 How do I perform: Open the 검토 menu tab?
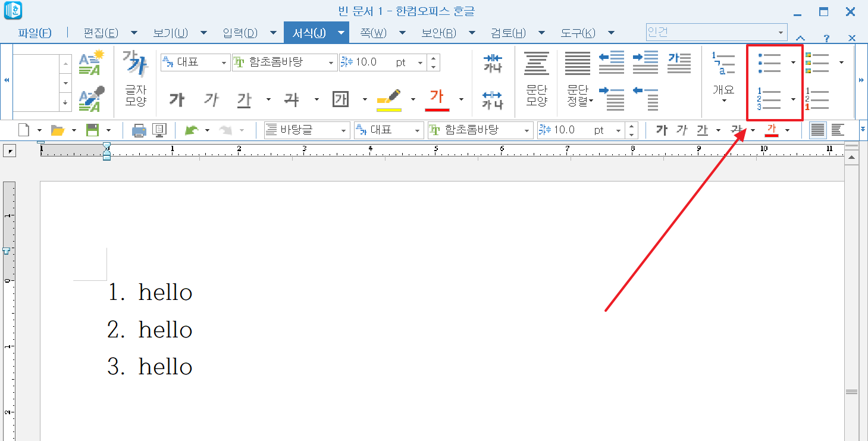tap(508, 33)
